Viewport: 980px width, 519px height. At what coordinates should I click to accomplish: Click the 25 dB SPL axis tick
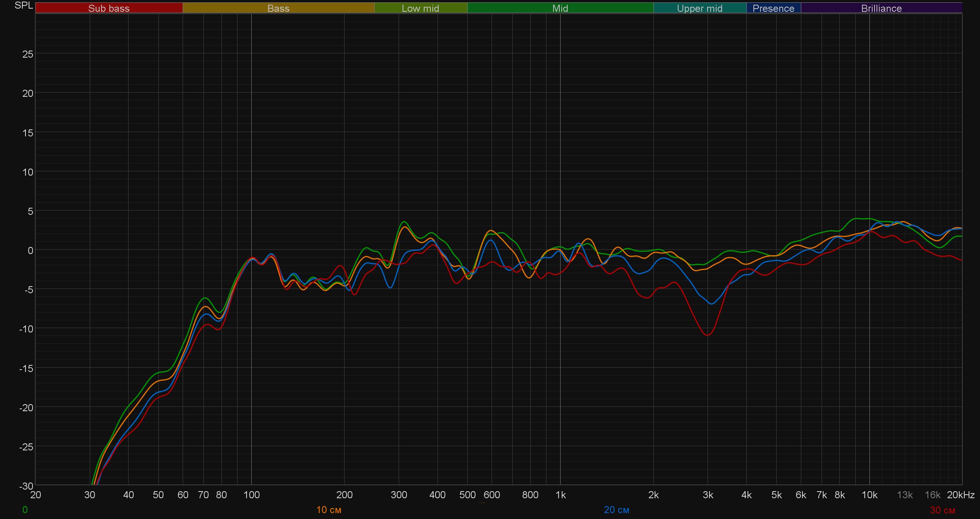coord(27,54)
